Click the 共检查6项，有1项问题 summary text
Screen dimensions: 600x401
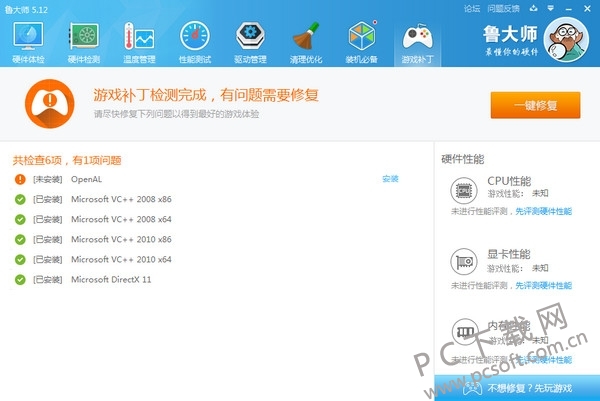coord(67,160)
